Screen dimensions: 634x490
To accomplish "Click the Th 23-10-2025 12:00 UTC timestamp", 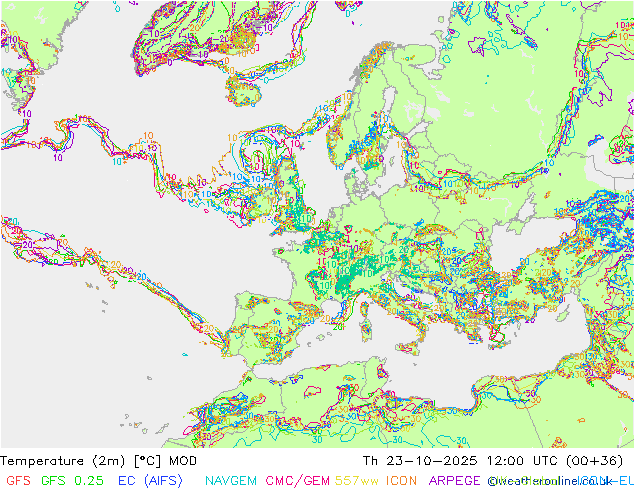I will point(460,461).
